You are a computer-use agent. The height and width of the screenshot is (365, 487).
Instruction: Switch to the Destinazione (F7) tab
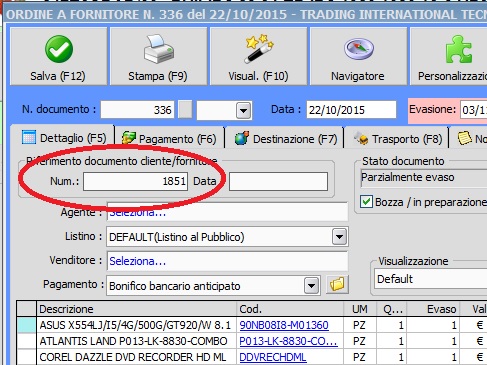coord(285,138)
